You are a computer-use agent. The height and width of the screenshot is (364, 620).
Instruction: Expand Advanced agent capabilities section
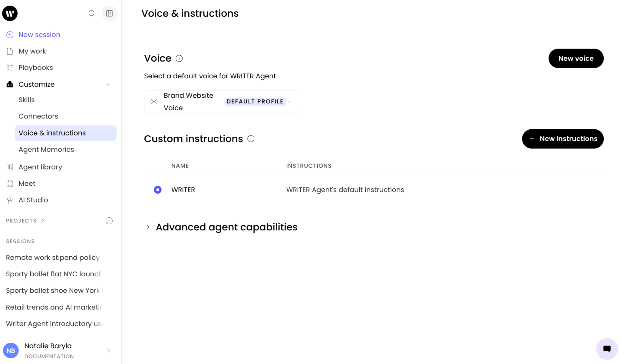(x=148, y=227)
